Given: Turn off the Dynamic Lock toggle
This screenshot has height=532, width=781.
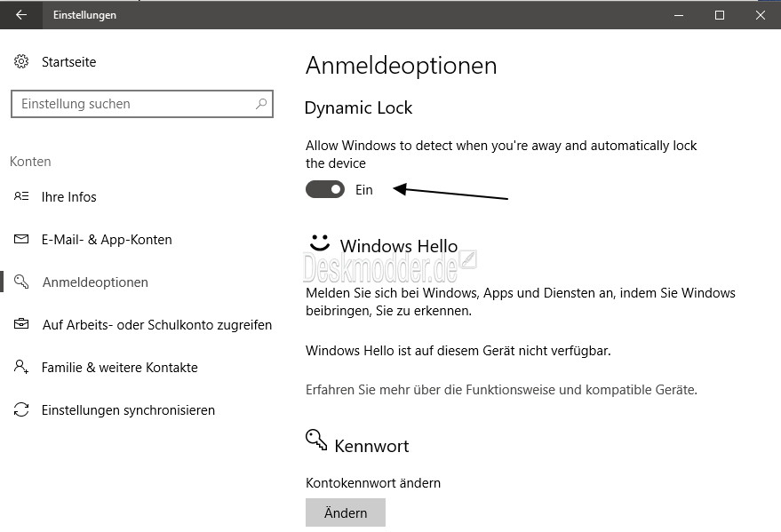Looking at the screenshot, I should point(325,189).
